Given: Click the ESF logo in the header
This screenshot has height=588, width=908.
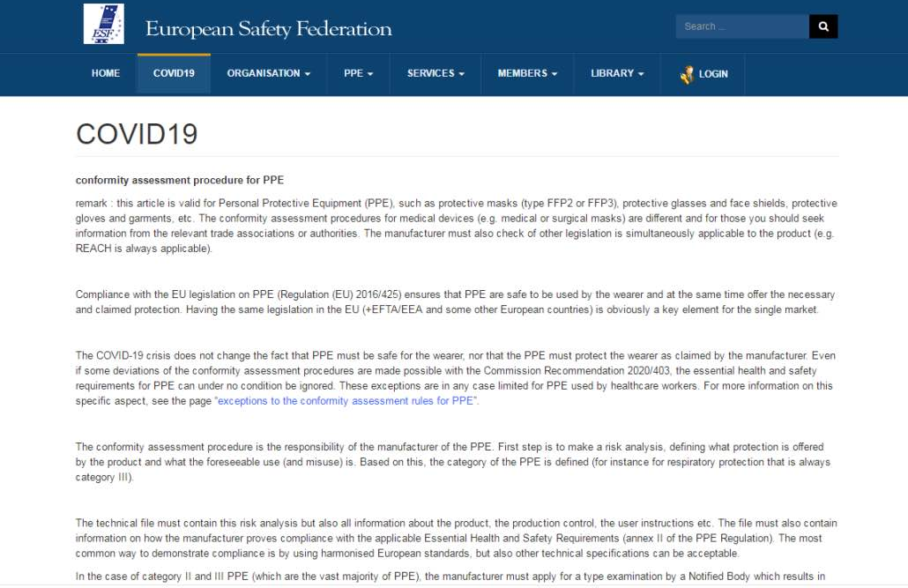Looking at the screenshot, I should pos(103,25).
